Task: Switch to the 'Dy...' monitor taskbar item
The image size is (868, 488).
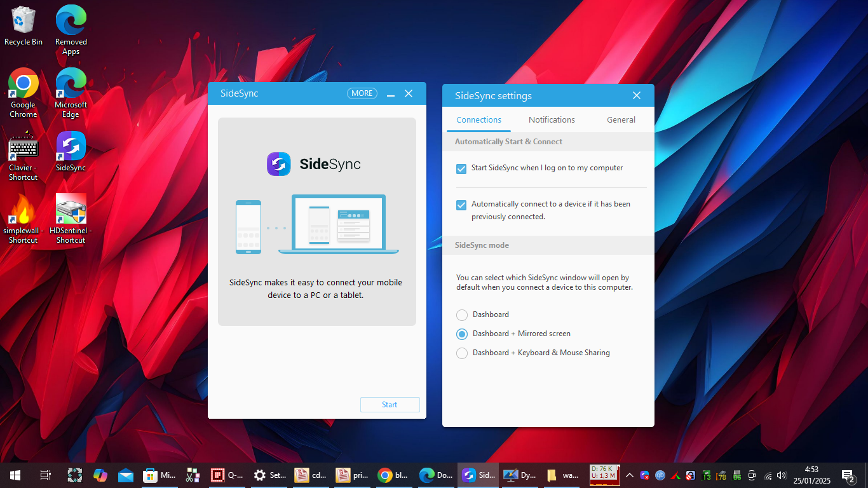Action: [520, 475]
